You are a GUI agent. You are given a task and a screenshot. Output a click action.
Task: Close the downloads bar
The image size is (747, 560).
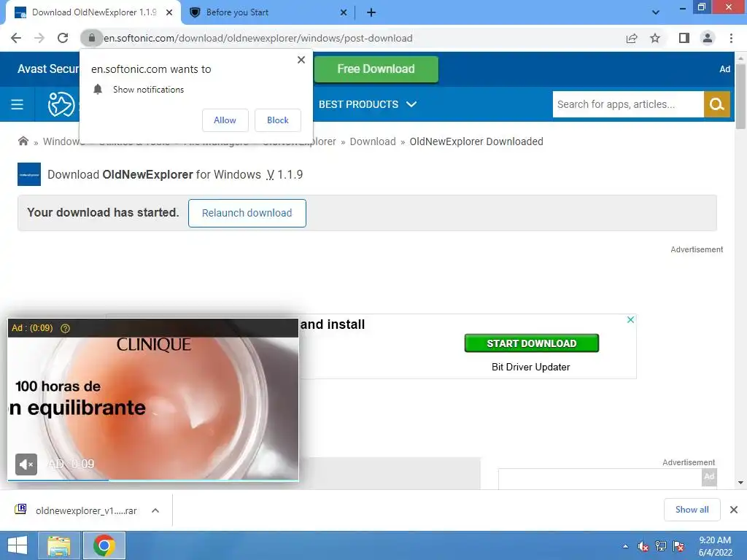pyautogui.click(x=734, y=510)
